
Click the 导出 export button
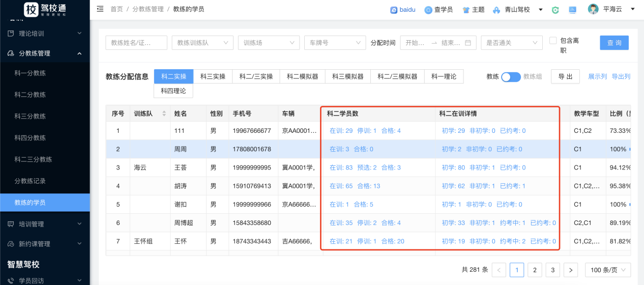(x=565, y=77)
